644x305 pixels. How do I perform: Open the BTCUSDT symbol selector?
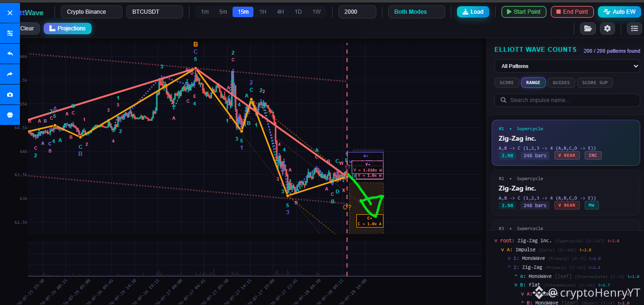(x=155, y=12)
